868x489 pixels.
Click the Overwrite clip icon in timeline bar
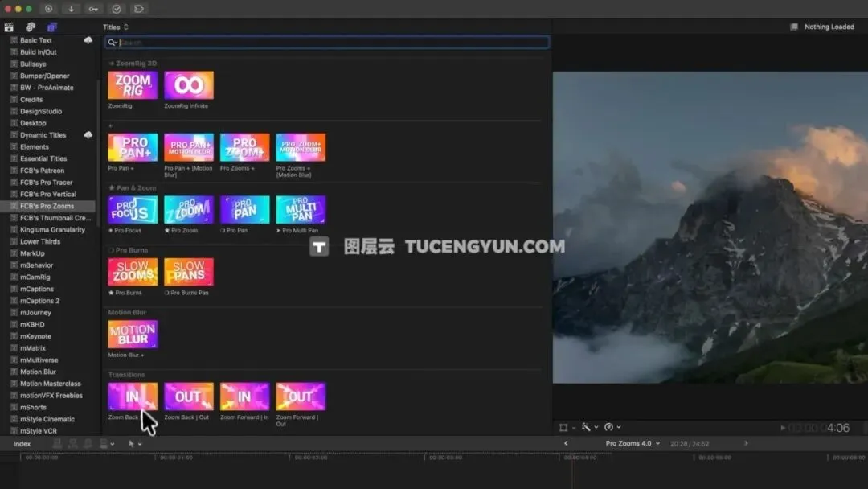pos(104,444)
